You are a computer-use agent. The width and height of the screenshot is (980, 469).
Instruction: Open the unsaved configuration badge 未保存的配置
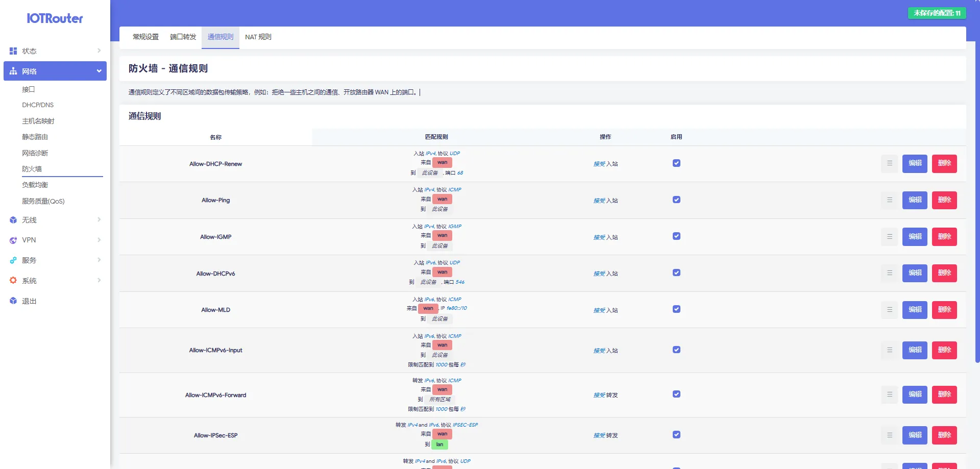coord(937,13)
